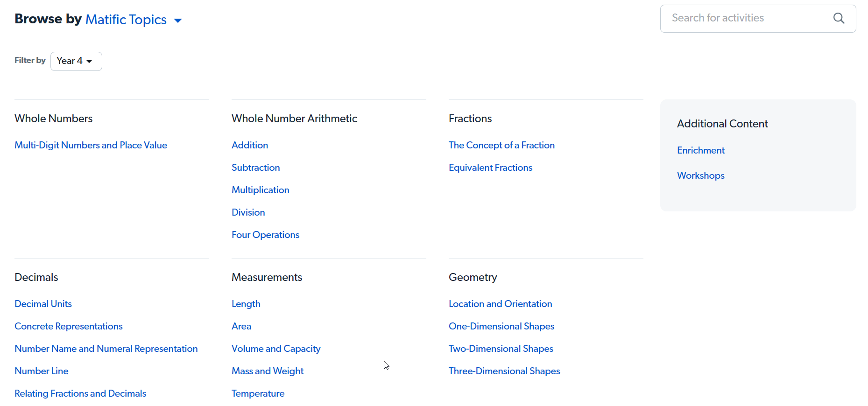Open Location and Orientation geometry topic
This screenshot has width=868, height=406.
pos(500,304)
